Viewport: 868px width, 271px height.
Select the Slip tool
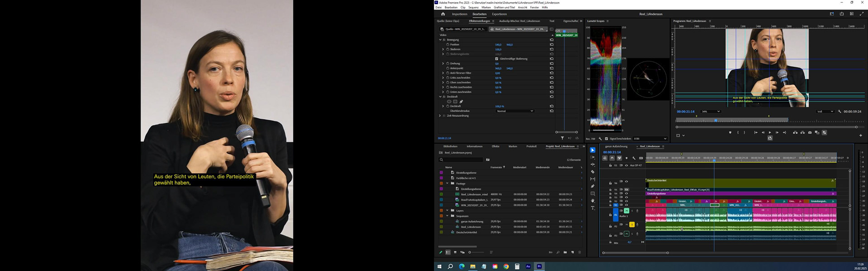click(x=593, y=179)
